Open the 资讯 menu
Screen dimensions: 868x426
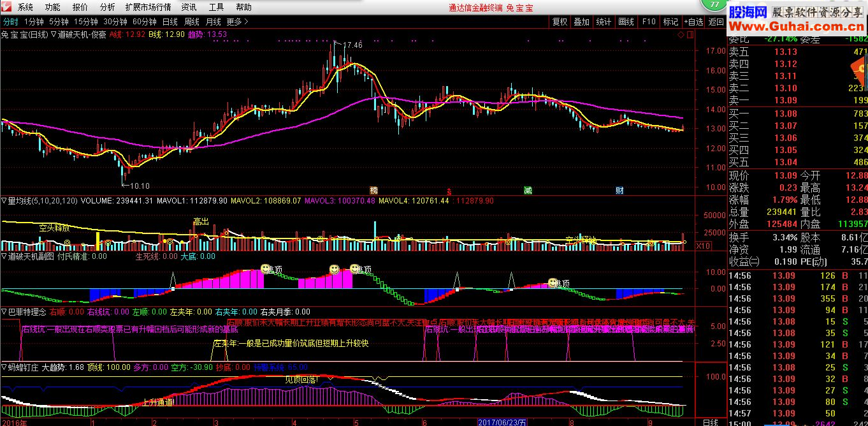pyautogui.click(x=189, y=7)
